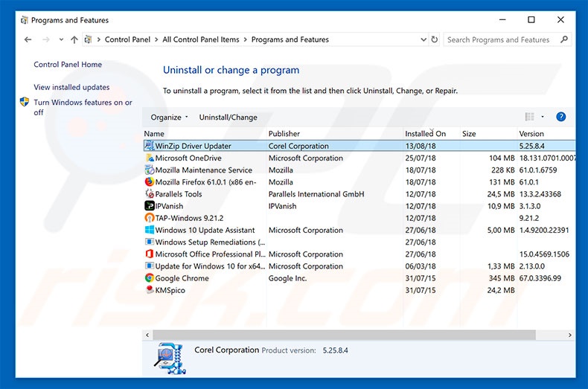The height and width of the screenshot is (389, 588).
Task: Go back with the left arrow
Action: pyautogui.click(x=28, y=39)
